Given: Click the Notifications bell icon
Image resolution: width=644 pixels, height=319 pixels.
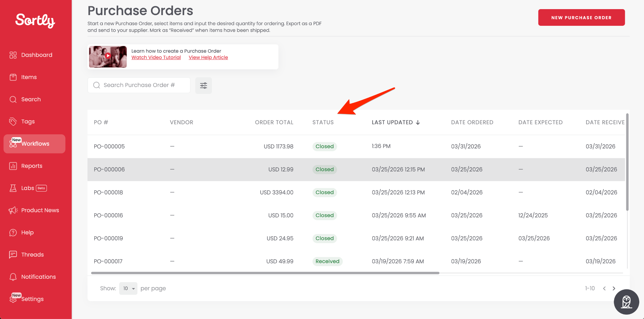Looking at the screenshot, I should [13, 277].
